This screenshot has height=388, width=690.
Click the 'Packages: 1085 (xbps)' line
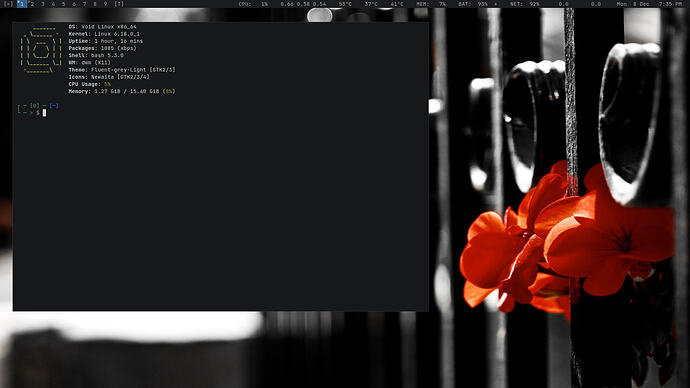103,48
